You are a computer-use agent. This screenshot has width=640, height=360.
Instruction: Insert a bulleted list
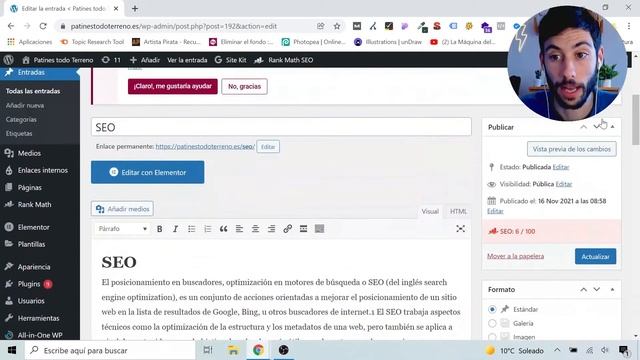pos(191,229)
